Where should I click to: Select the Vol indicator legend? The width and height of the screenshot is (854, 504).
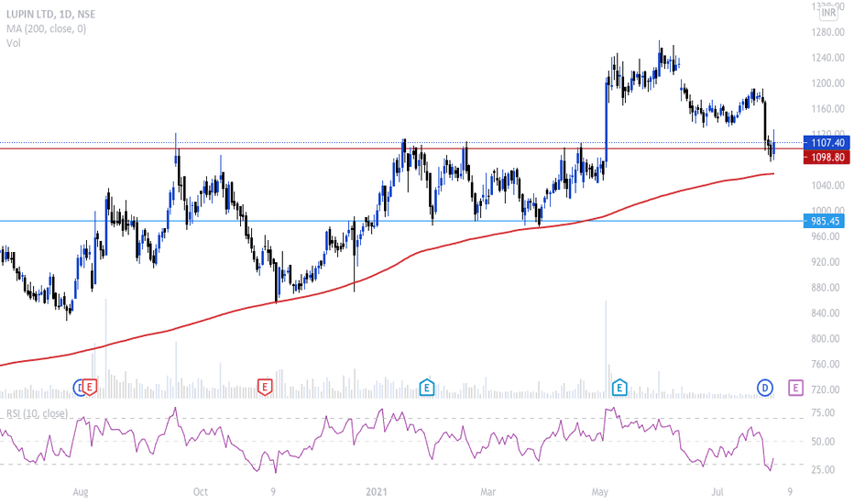(x=14, y=43)
